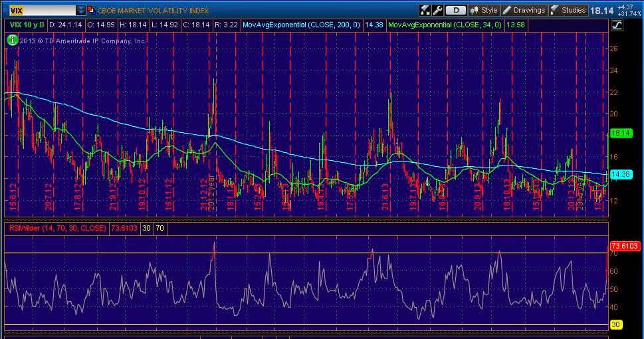Screen dimensions: 644x339
Task: Select MovAvgExponential (CLOSE, 34, 0) study label
Action: [x=445, y=25]
